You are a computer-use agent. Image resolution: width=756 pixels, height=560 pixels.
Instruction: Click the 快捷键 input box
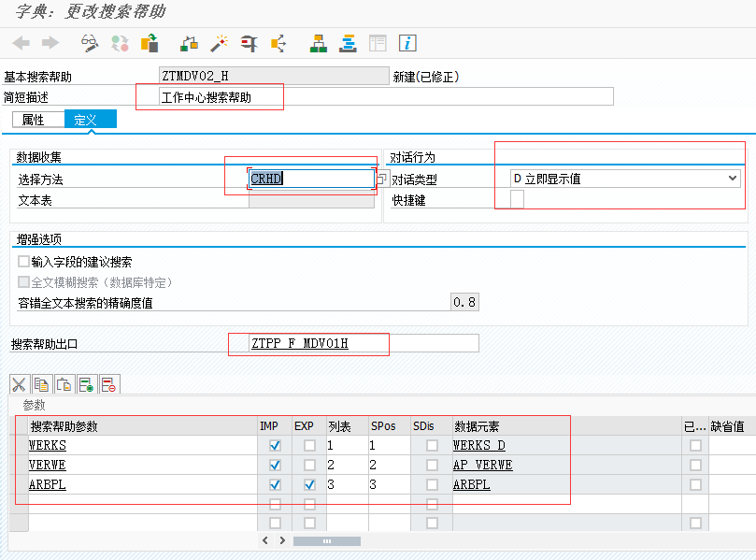click(517, 199)
